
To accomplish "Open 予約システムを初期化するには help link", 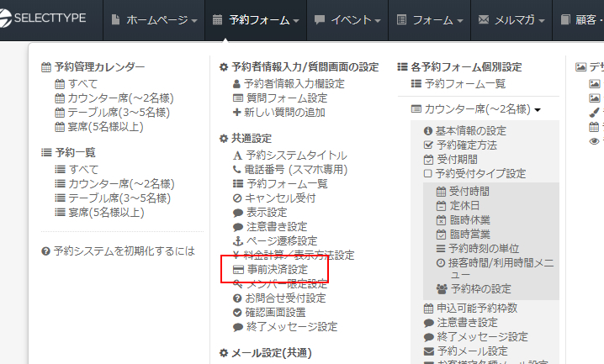I will (x=118, y=251).
